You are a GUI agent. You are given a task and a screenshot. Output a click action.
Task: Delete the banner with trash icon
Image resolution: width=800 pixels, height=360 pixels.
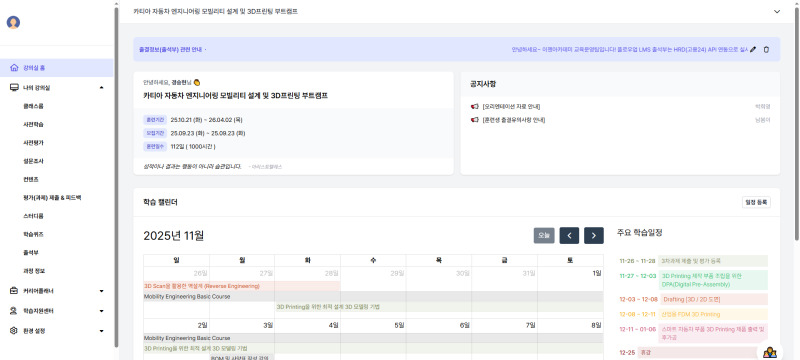766,49
